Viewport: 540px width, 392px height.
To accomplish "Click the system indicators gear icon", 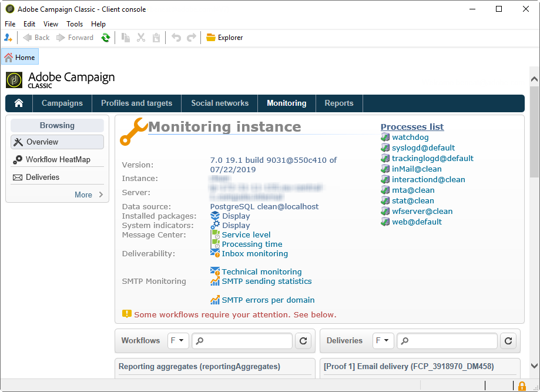I will (215, 225).
